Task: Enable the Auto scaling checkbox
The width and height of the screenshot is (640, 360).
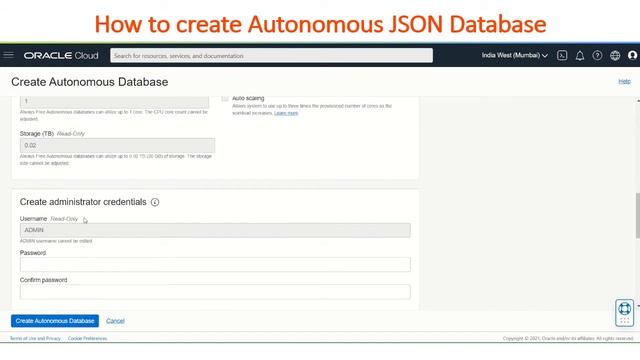Action: 225,98
